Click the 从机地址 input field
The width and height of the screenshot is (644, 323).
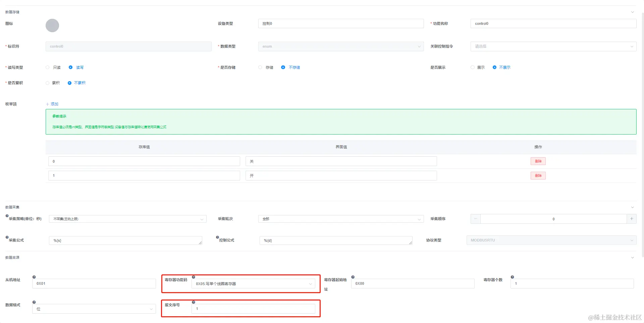(x=94, y=284)
